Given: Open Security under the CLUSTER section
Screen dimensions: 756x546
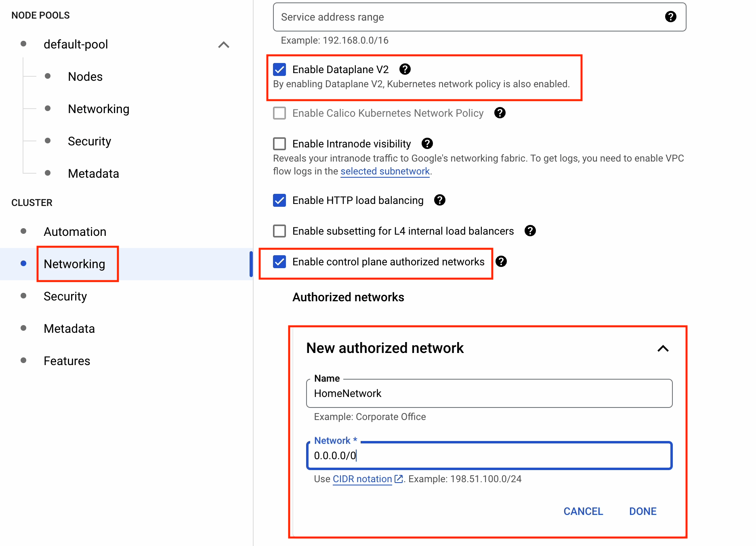Looking at the screenshot, I should pos(65,296).
